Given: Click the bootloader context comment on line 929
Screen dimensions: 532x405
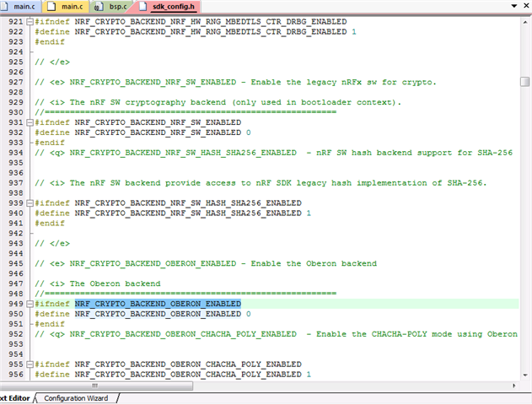Looking at the screenshot, I should tap(218, 103).
